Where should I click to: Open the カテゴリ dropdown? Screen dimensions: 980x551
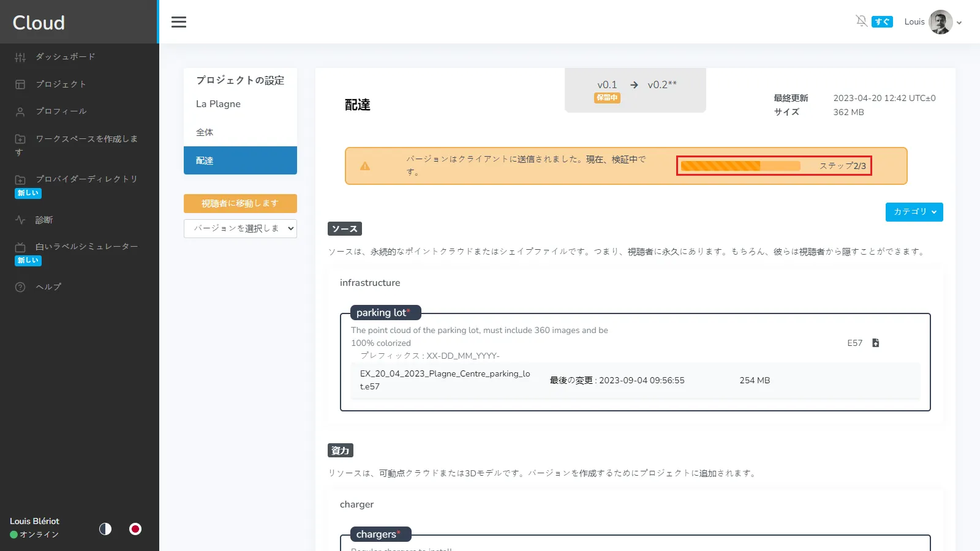pos(914,212)
